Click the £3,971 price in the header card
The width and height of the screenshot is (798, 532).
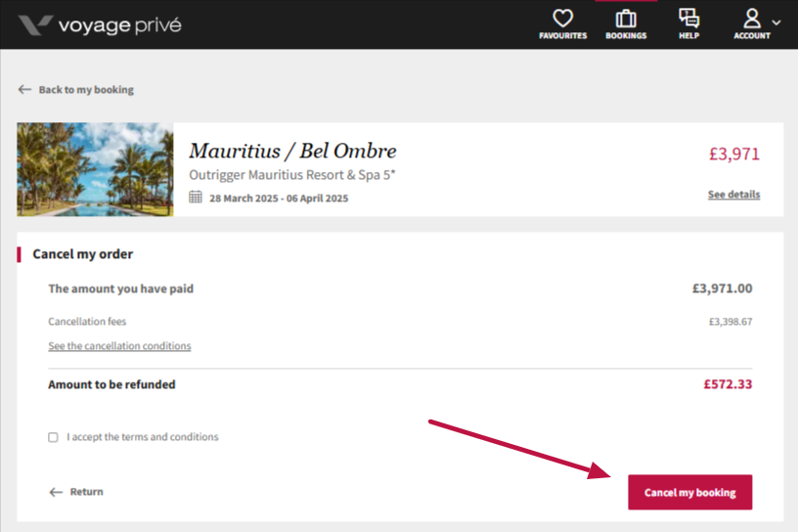point(733,154)
